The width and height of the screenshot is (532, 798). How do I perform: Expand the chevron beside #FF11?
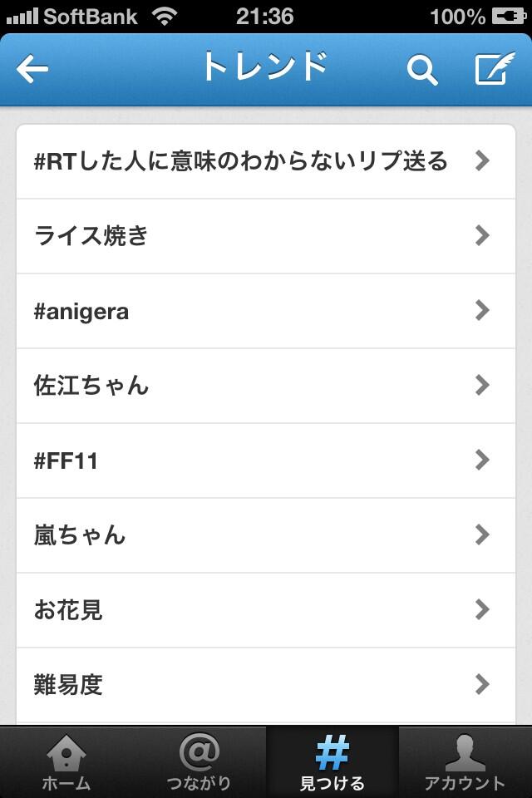[x=481, y=460]
